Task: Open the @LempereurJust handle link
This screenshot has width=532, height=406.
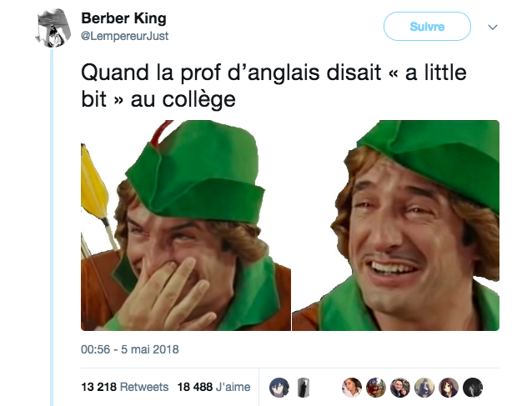Action: point(124,36)
